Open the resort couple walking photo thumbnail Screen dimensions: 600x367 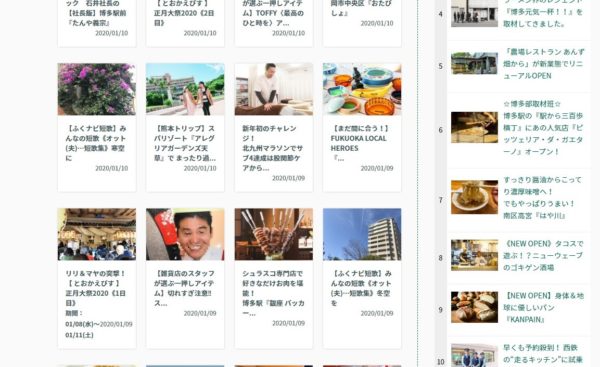[x=185, y=89]
